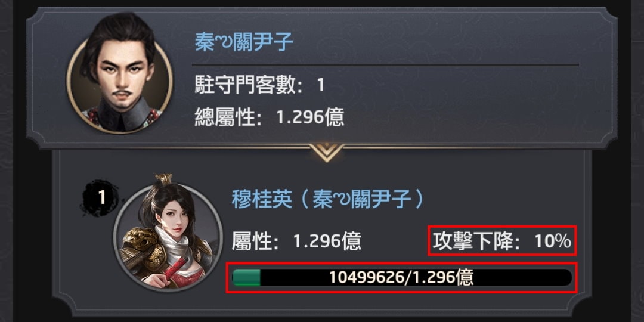
Task: Click the 秦~關尹子 player avatar portrait
Action: click(119, 73)
